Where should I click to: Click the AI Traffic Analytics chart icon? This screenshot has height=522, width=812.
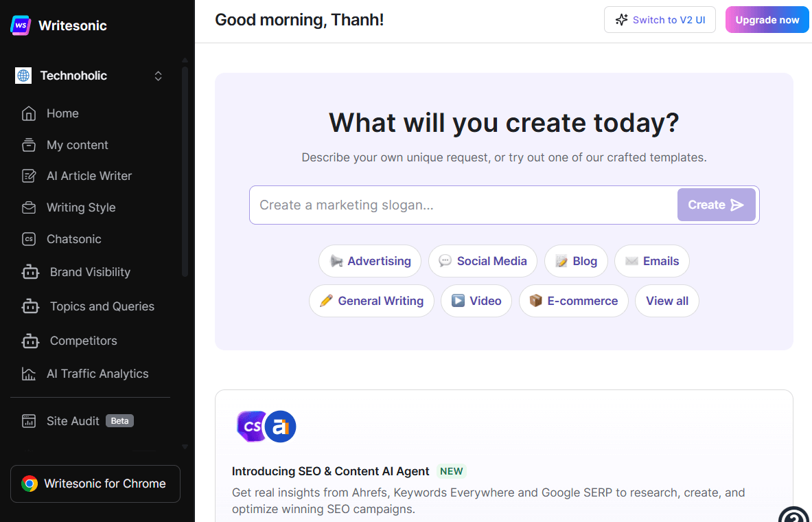tap(29, 374)
